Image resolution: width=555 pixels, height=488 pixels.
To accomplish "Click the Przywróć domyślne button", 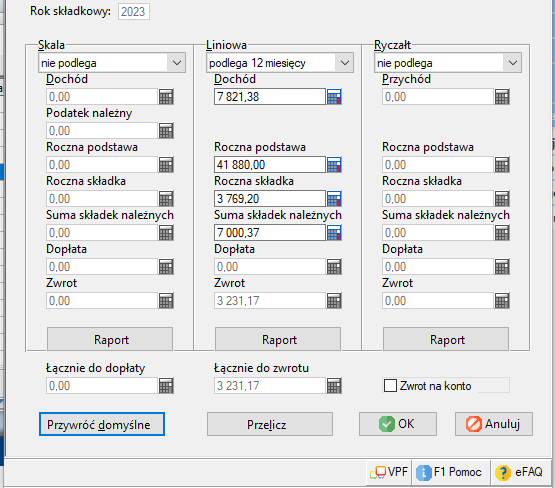I will (102, 424).
